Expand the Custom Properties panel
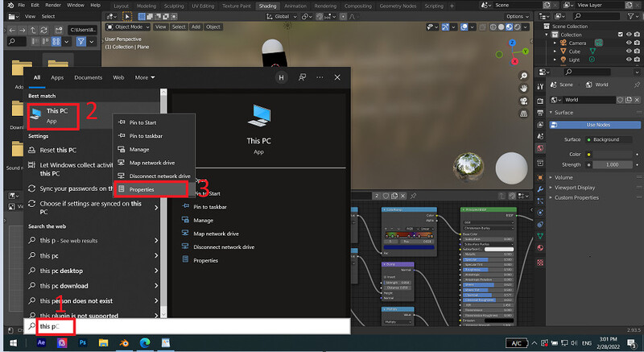The image size is (644, 352). pos(576,197)
